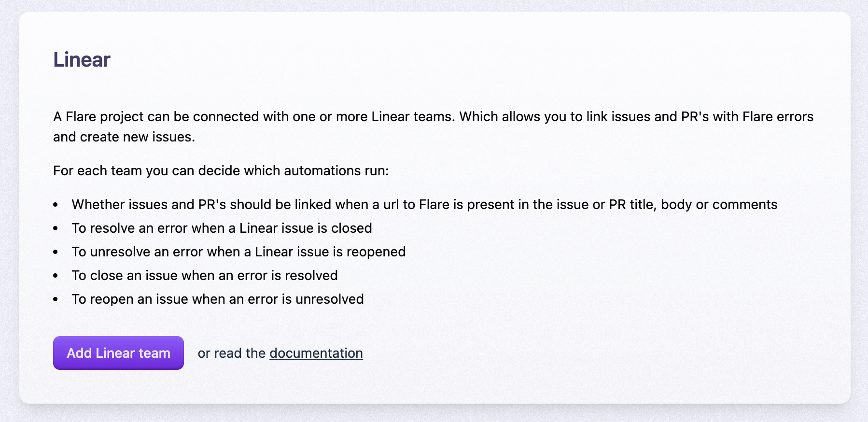The height and width of the screenshot is (422, 868).
Task: Click bullet dot before 'Whether issues and PR's'
Action: pyautogui.click(x=56, y=205)
